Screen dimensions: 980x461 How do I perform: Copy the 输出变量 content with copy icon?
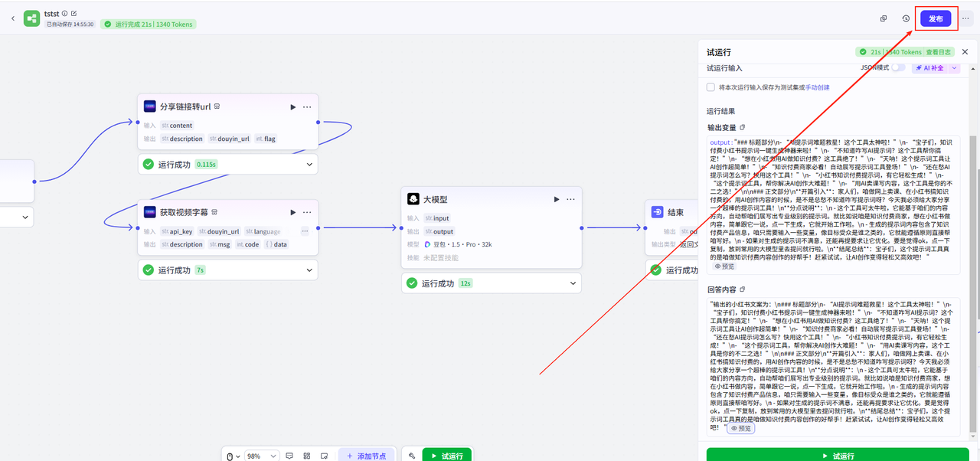(x=743, y=127)
